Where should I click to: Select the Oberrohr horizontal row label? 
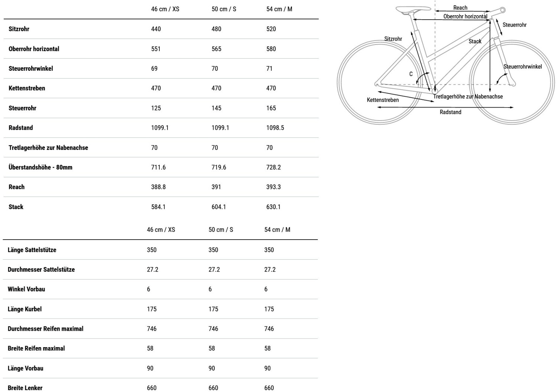pyautogui.click(x=34, y=49)
